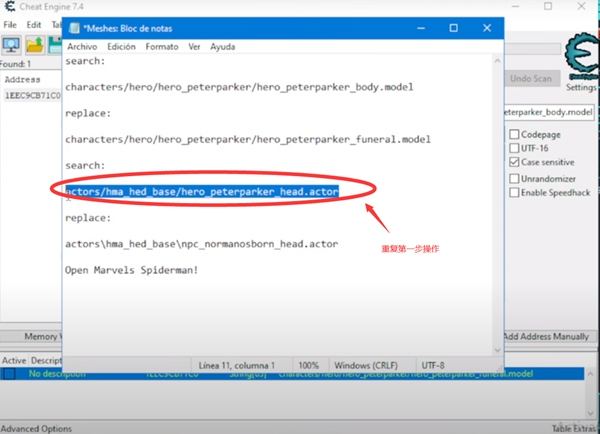Click the down arrow of the Notepad scrollbar

pos(497,349)
